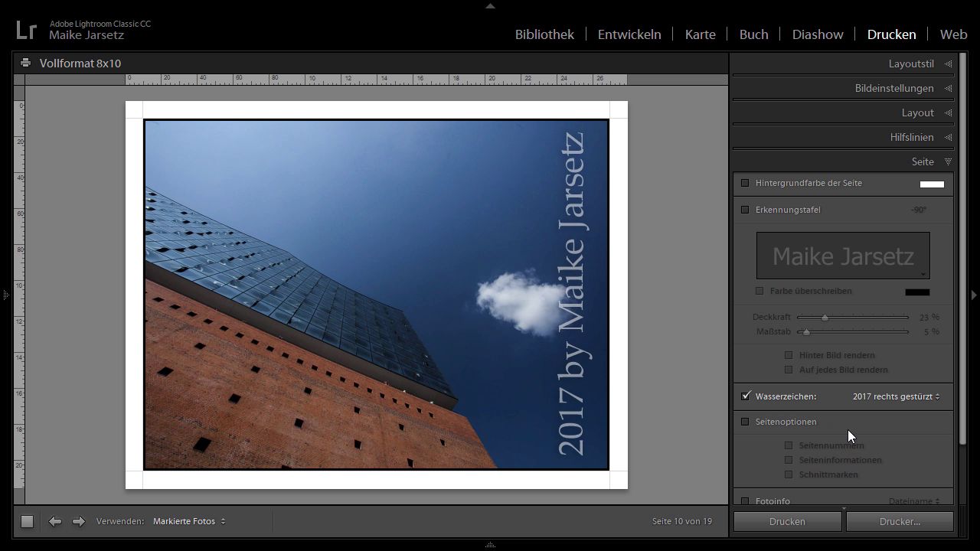Open the Buch module
This screenshot has height=551, width=980.
(x=753, y=34)
